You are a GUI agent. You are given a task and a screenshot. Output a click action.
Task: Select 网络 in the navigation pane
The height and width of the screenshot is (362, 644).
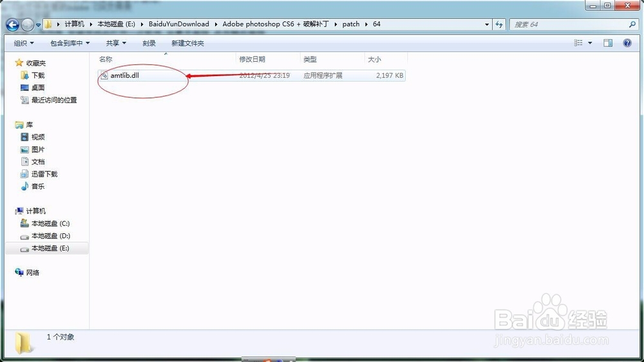[33, 272]
